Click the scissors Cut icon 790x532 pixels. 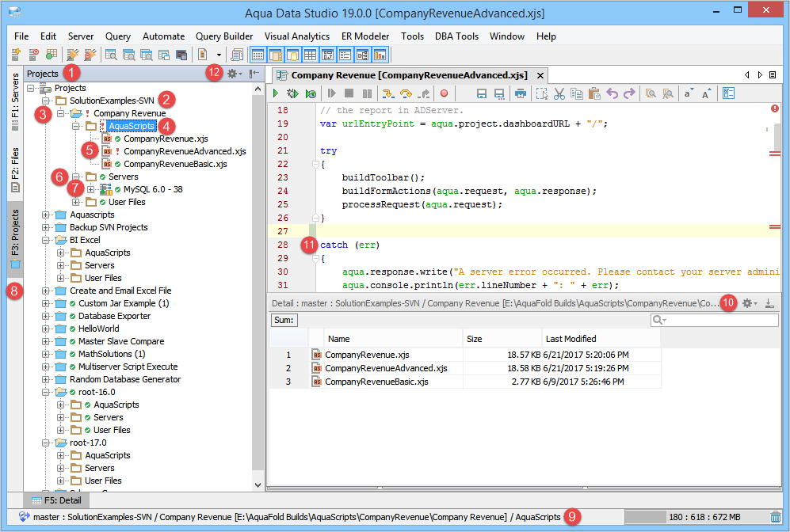(x=559, y=93)
